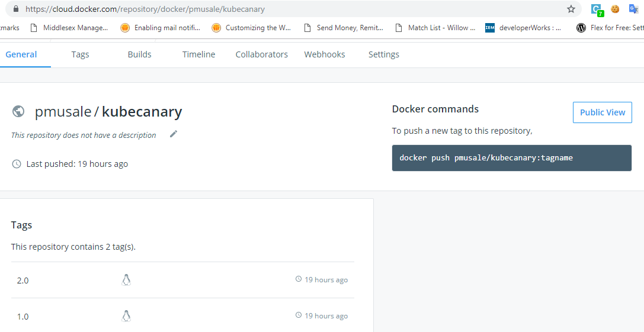Select the Webhooks tab

point(325,54)
